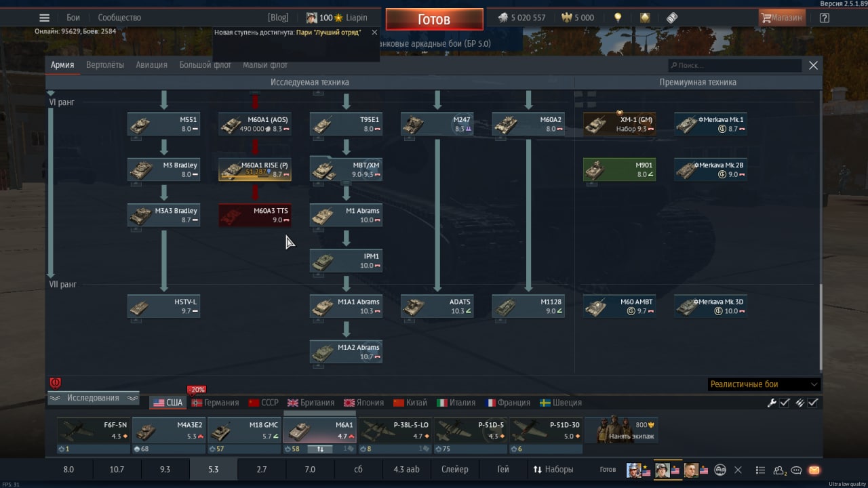Open the hamburger main menu

click(44, 18)
